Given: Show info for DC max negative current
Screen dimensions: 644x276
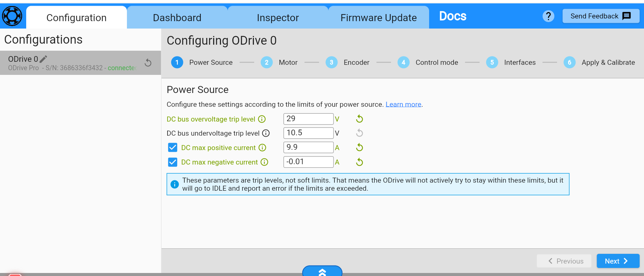Looking at the screenshot, I should (x=265, y=162).
